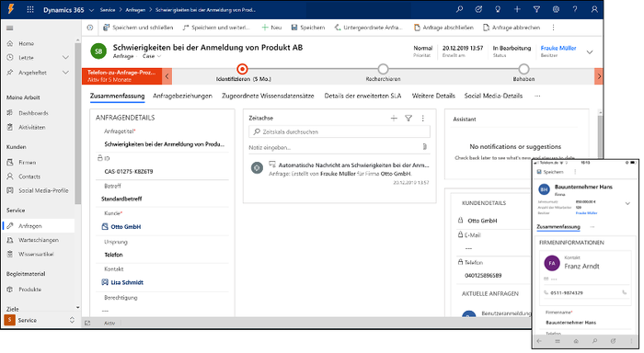
Task: Open the lightbulb assistant icon in top bar
Action: [x=498, y=9]
